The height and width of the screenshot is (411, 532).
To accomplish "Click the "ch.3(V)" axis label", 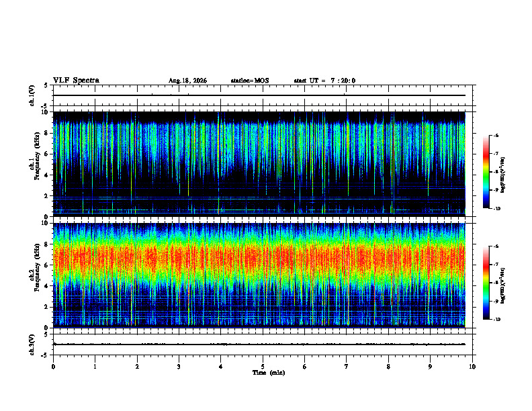I will click(x=32, y=345).
